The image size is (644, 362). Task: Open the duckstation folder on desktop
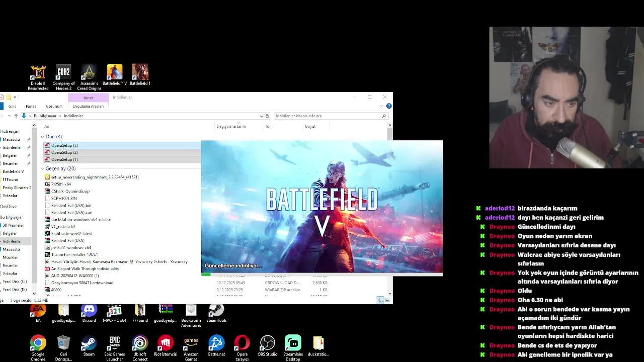click(318, 346)
